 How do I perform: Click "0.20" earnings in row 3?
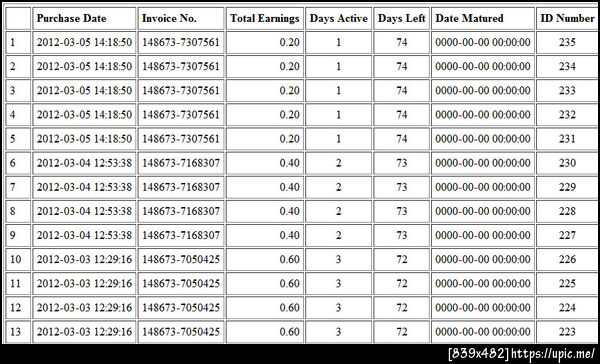(x=265, y=91)
